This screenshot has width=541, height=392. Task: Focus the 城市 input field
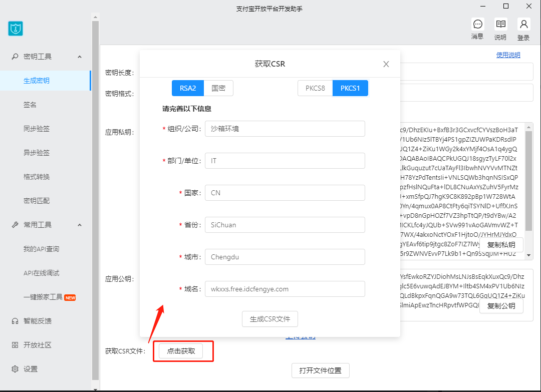tap(285, 257)
